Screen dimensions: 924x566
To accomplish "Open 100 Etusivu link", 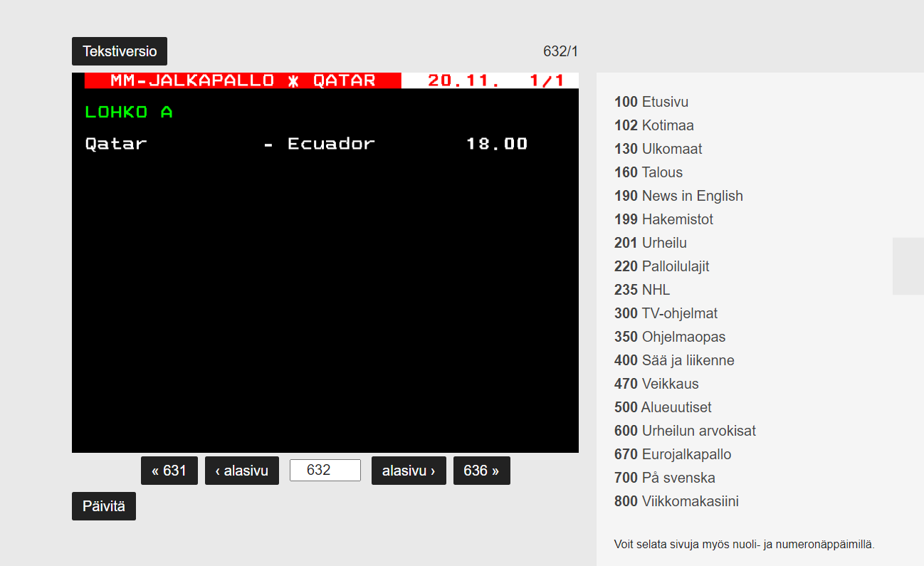I will click(x=651, y=102).
